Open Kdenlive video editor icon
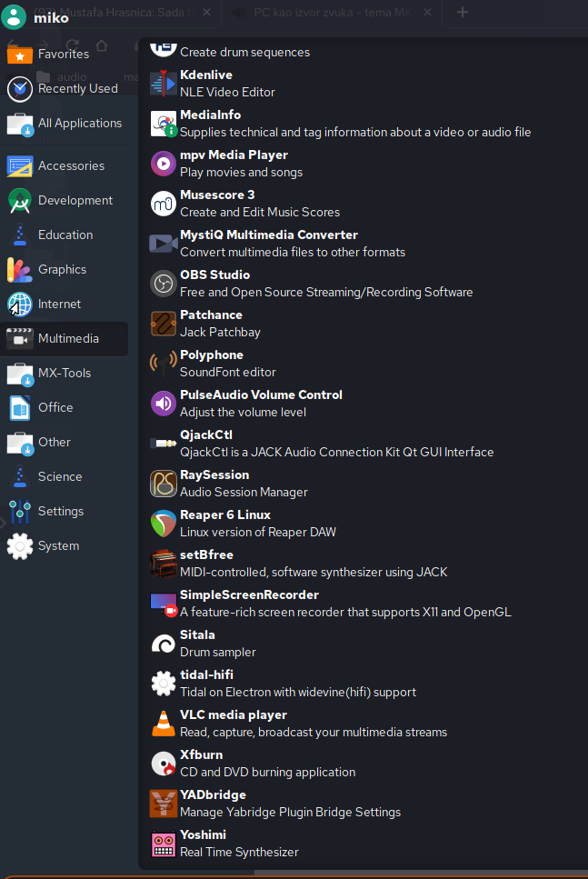The width and height of the screenshot is (588, 879). [163, 84]
